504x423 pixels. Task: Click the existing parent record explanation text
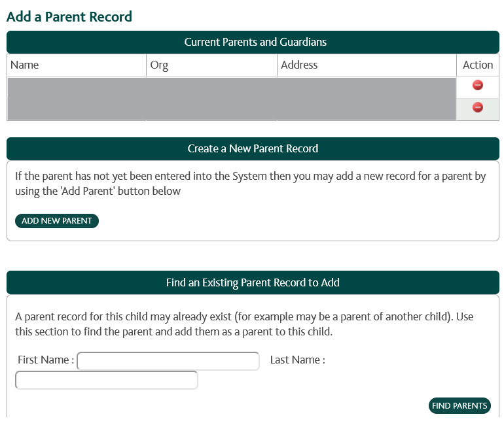(x=244, y=324)
